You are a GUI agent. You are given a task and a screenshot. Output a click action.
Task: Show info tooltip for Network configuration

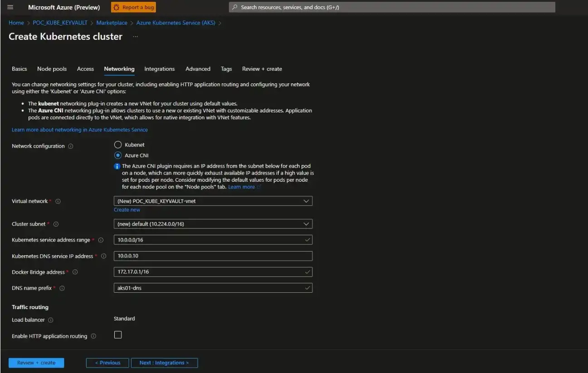[71, 146]
